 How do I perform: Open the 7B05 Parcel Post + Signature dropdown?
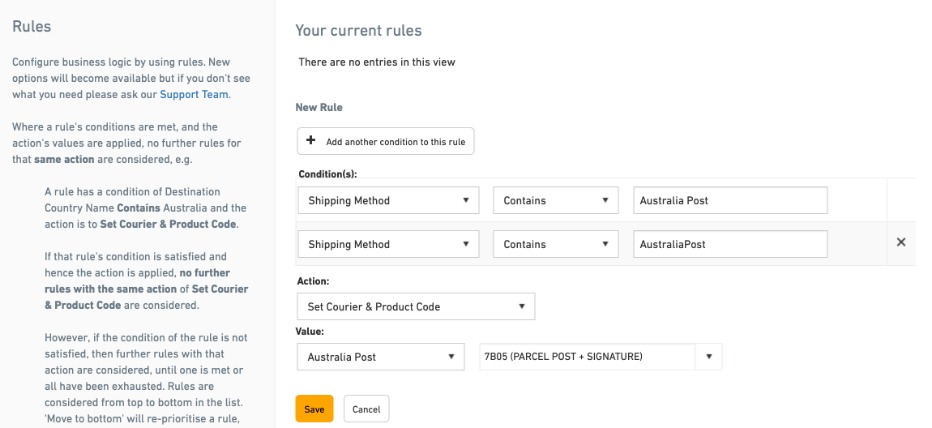(600, 356)
